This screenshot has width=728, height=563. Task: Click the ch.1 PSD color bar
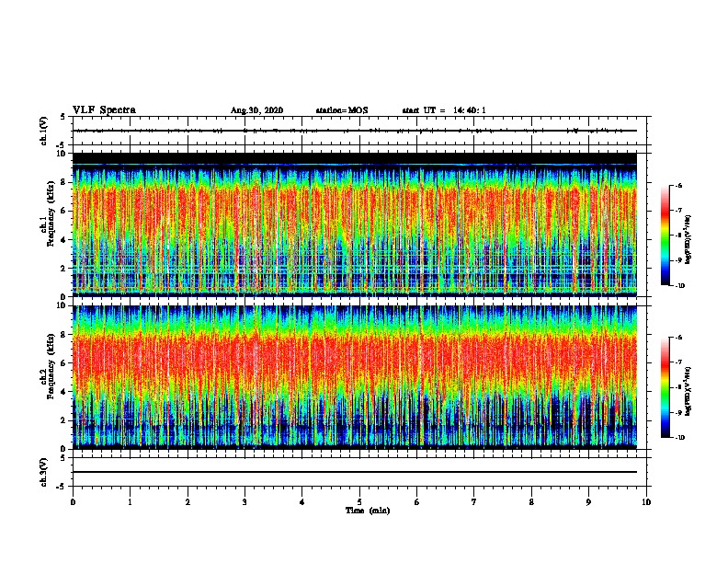click(665, 236)
